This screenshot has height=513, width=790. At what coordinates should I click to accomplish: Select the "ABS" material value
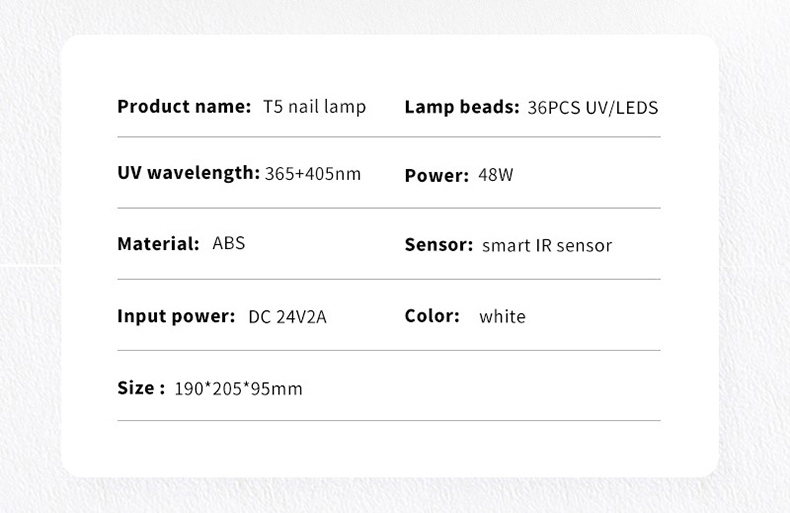(229, 243)
